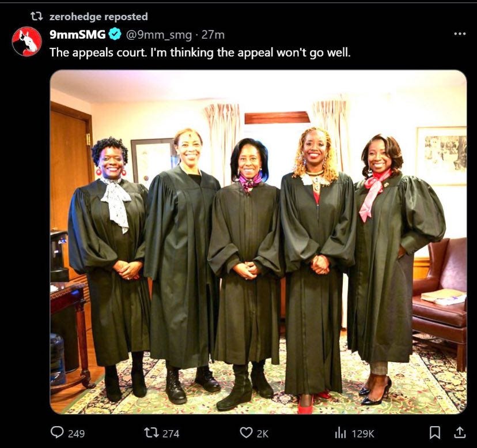Like the tweet with the heart icon

point(246,432)
